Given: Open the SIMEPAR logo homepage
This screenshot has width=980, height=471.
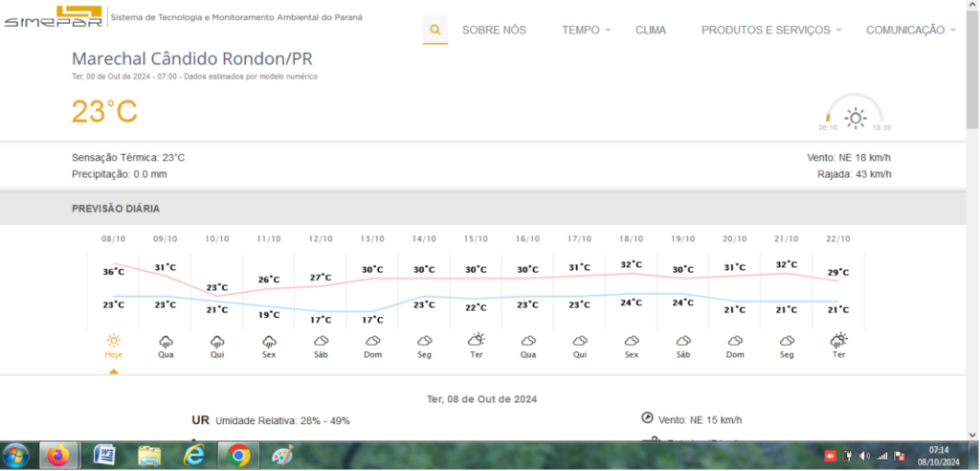Looking at the screenshot, I should (x=54, y=17).
